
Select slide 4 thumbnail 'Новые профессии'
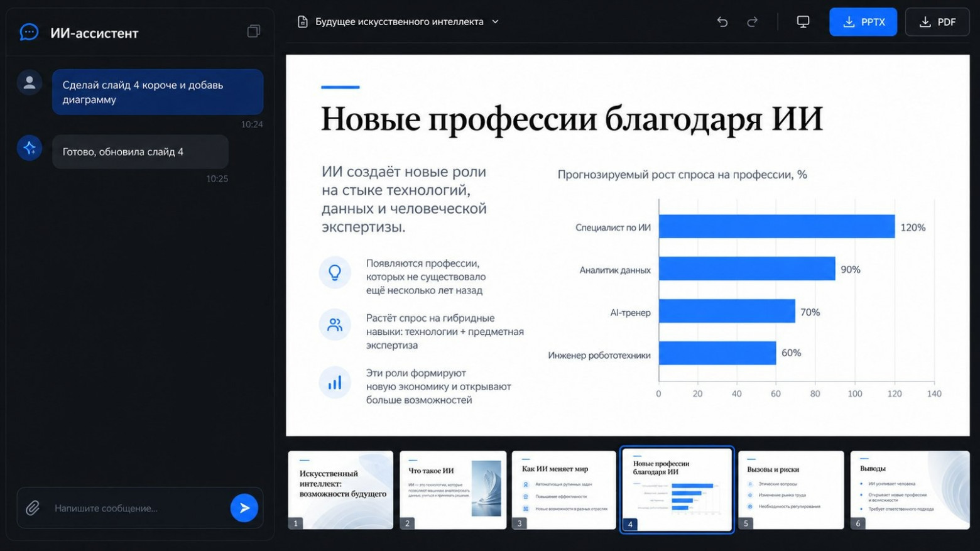[x=677, y=490]
